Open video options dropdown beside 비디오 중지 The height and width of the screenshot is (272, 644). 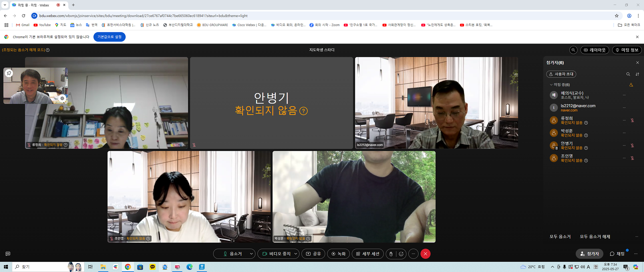click(296, 254)
